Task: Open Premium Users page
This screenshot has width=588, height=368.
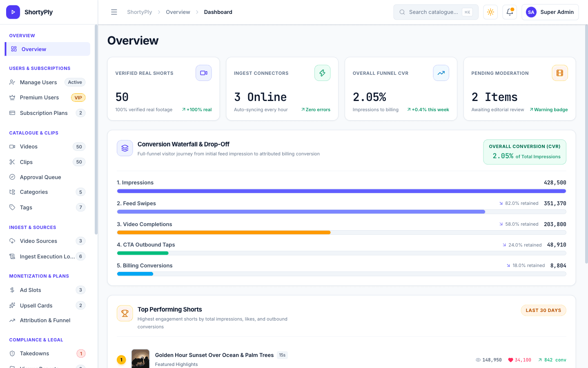Action: 47,97
